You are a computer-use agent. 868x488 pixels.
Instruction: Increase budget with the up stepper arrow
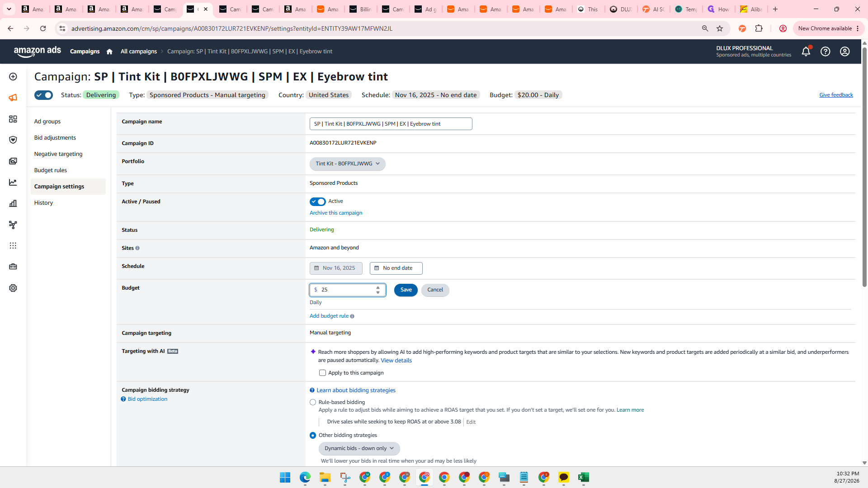(x=378, y=287)
